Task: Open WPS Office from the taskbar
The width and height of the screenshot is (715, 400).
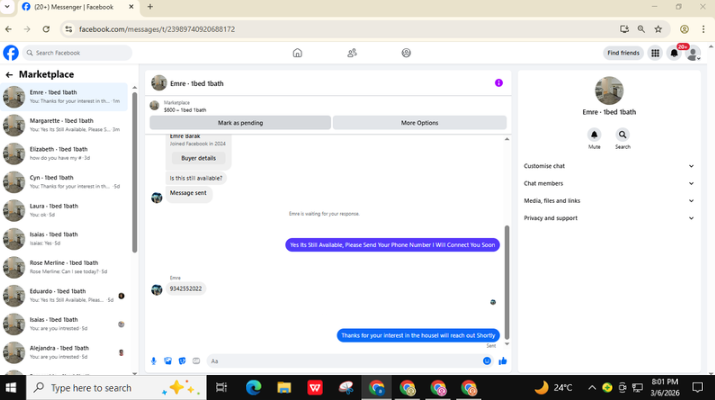Action: coord(315,388)
